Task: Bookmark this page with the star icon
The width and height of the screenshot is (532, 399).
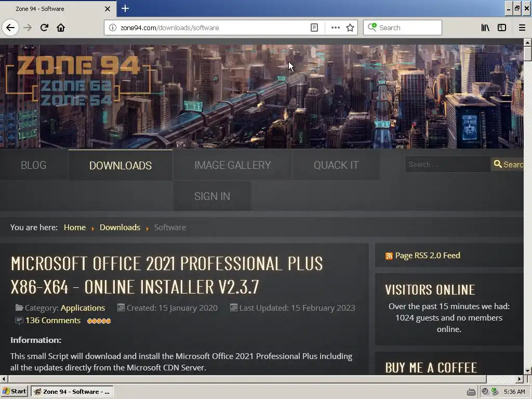Action: 350,28
